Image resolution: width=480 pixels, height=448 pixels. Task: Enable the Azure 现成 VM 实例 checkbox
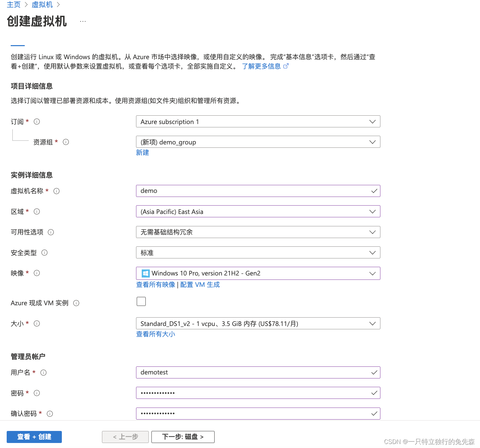click(141, 302)
